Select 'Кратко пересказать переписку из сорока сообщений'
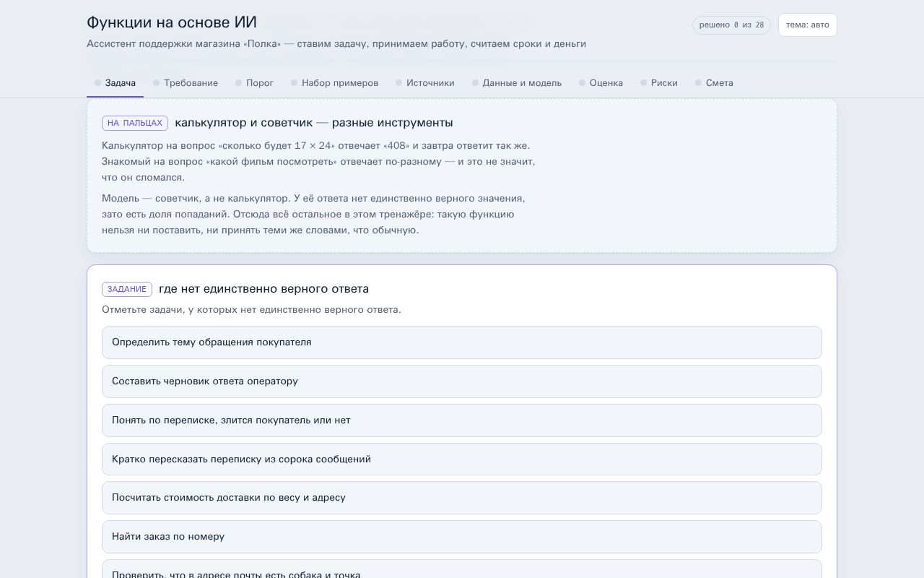Image resolution: width=924 pixels, height=578 pixels. 462,460
